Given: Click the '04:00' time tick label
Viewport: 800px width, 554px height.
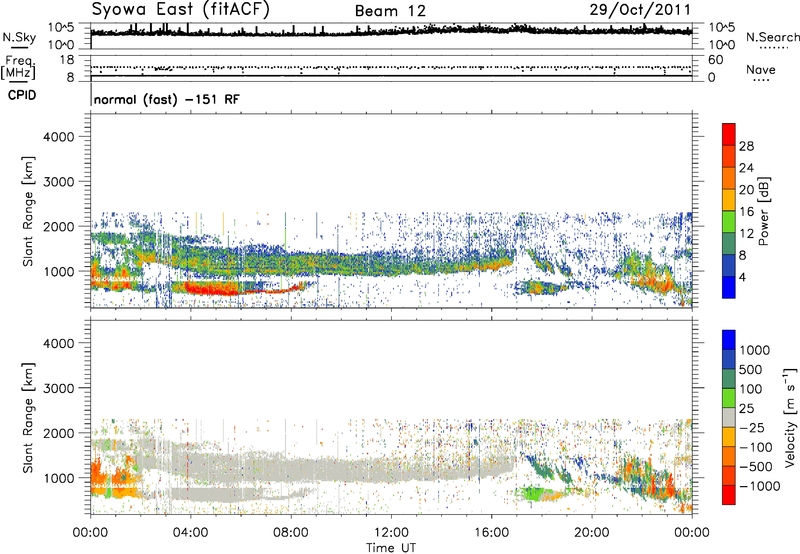Looking at the screenshot, I should [x=190, y=533].
